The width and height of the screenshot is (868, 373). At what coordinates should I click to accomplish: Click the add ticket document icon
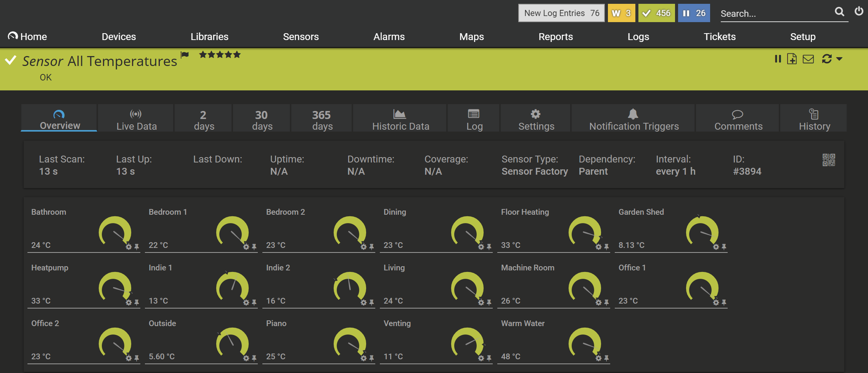pyautogui.click(x=792, y=59)
